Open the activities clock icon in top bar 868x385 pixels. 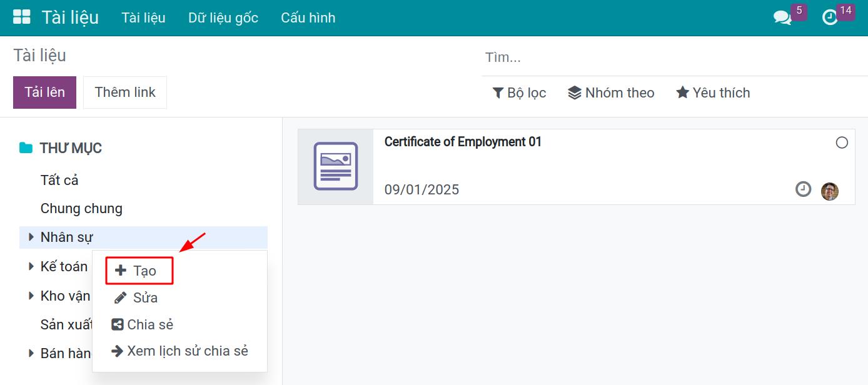(830, 17)
